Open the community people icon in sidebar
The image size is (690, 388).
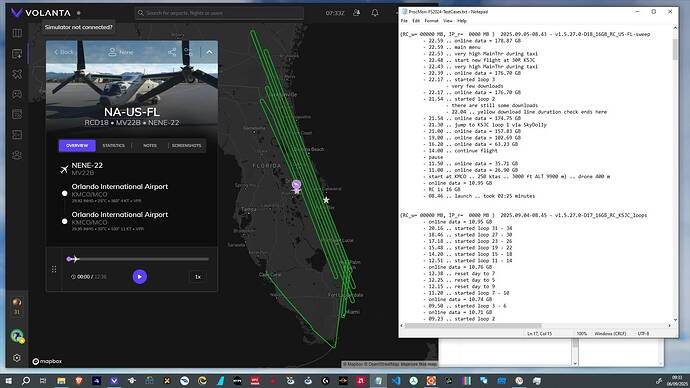click(17, 155)
